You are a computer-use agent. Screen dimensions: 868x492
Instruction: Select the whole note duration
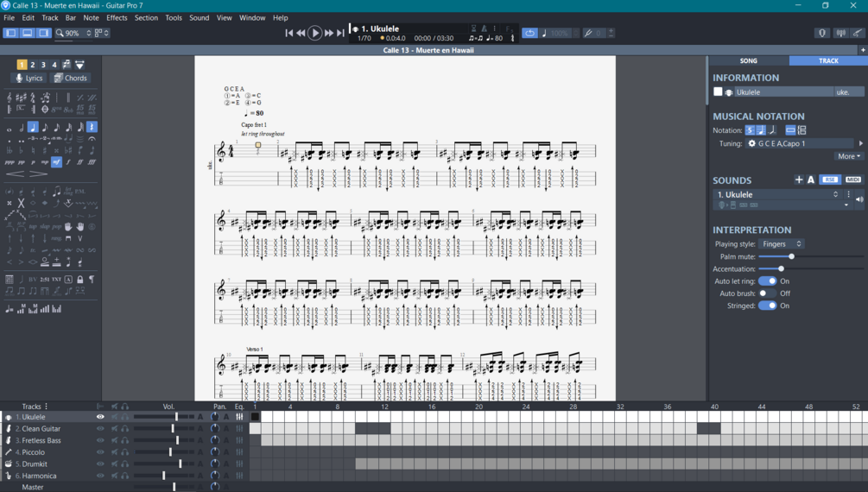tap(9, 129)
